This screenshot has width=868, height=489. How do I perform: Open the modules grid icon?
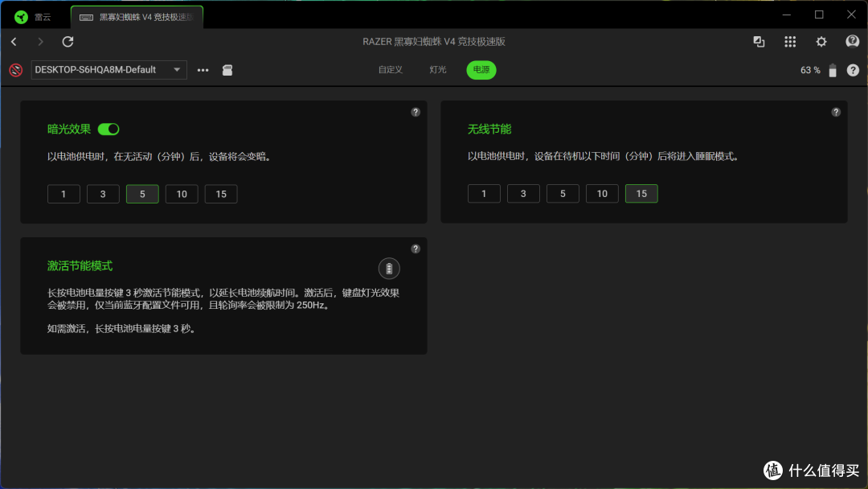[790, 42]
